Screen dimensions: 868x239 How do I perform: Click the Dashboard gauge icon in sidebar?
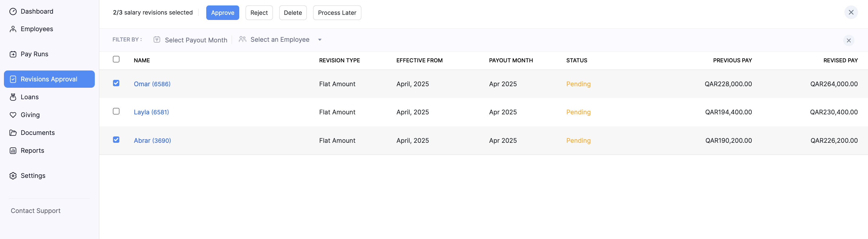pos(13,11)
